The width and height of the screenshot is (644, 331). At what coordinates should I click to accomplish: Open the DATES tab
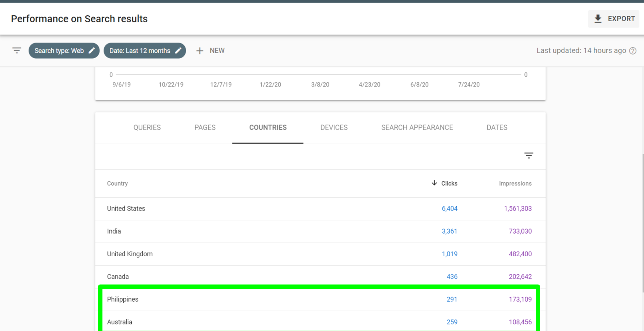point(497,127)
